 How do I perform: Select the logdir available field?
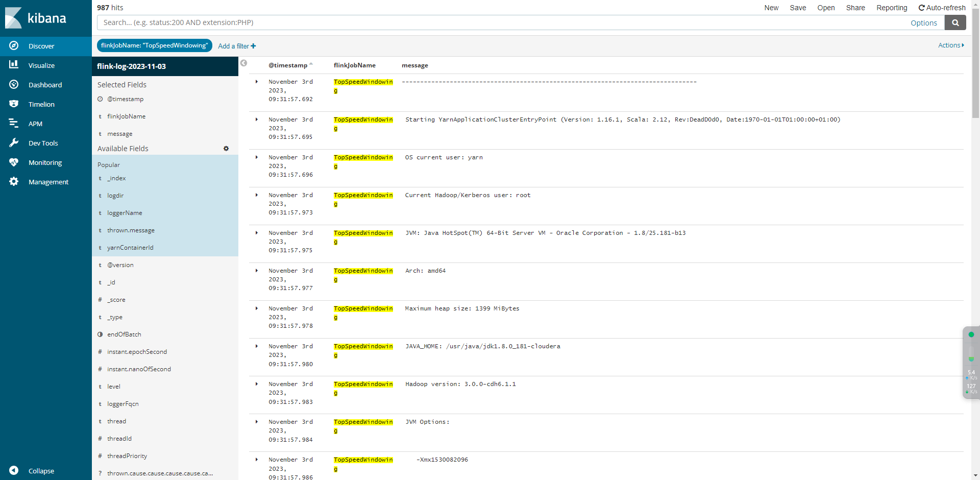pos(115,196)
